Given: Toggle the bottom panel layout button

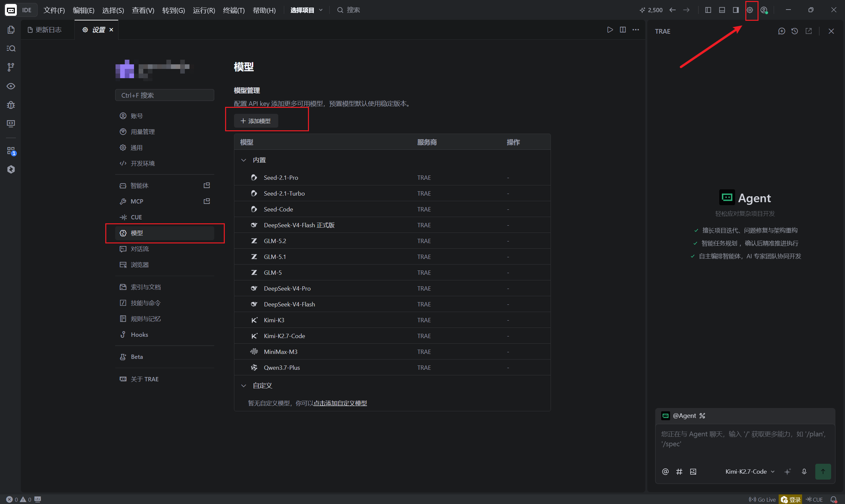Looking at the screenshot, I should click(x=722, y=10).
